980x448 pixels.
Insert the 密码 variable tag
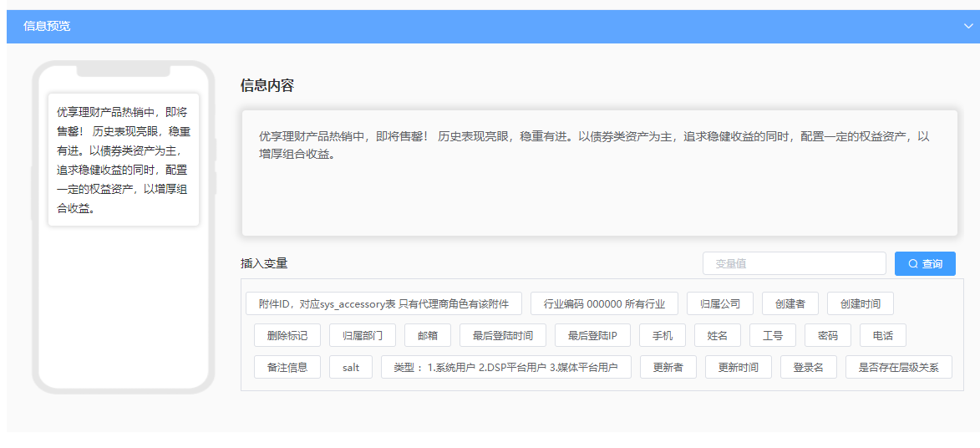click(828, 335)
